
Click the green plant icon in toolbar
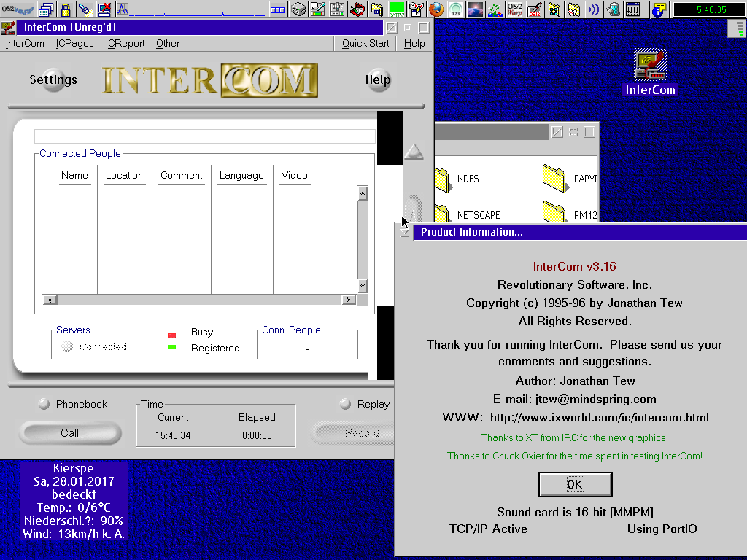point(495,9)
